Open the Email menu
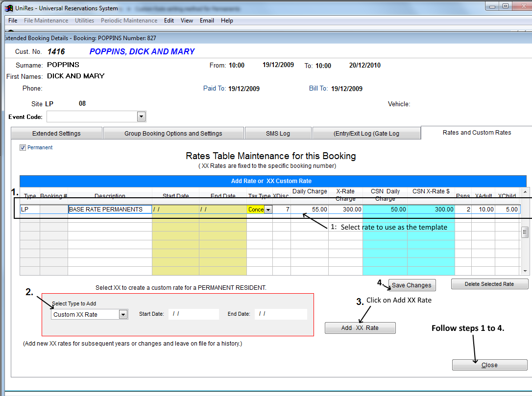Screen dimensions: 532x396 [x=207, y=21]
